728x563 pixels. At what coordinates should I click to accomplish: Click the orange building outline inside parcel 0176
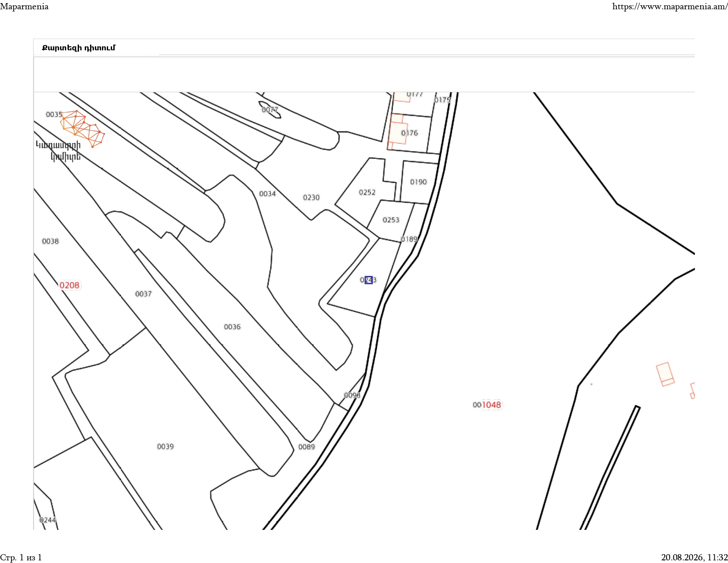click(396, 132)
